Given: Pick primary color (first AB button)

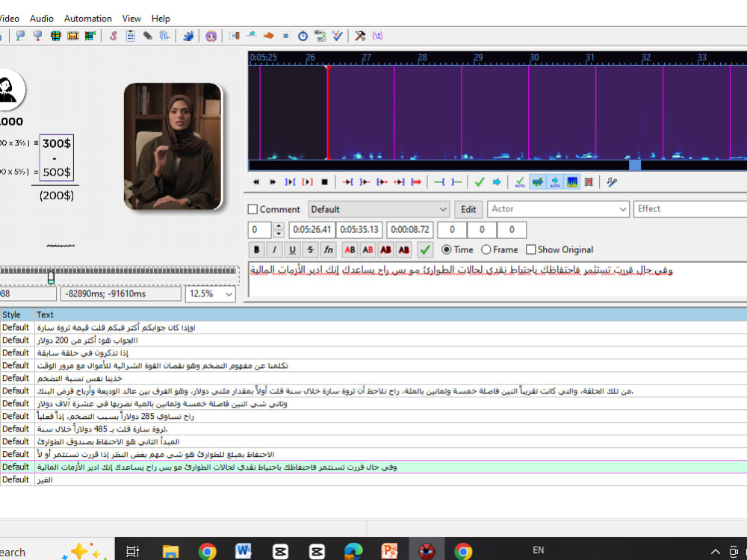Looking at the screenshot, I should pos(350,249).
